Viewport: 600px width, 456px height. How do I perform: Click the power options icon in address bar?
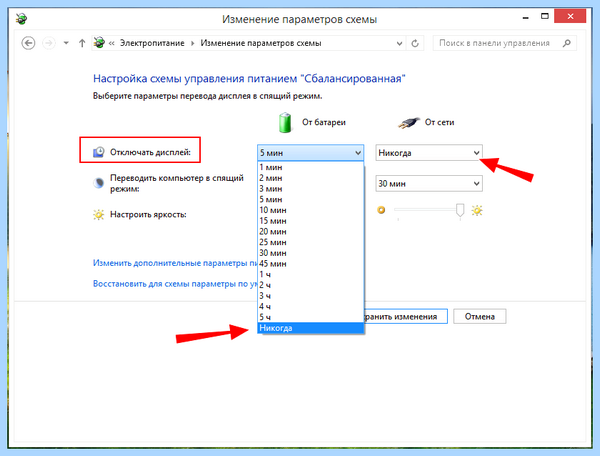(x=99, y=42)
